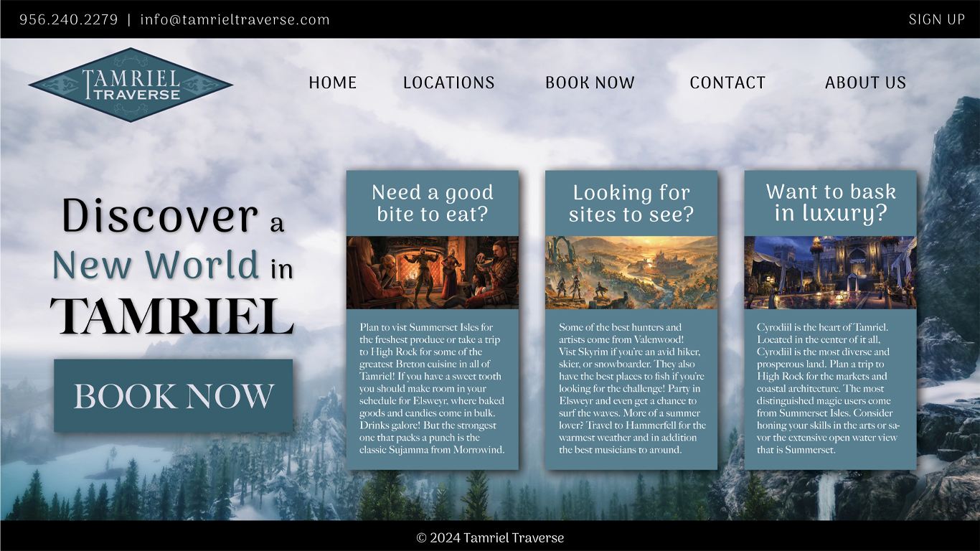Image resolution: width=980 pixels, height=551 pixels.
Task: Click the "Looking for sites to see?" heading
Action: click(x=631, y=203)
